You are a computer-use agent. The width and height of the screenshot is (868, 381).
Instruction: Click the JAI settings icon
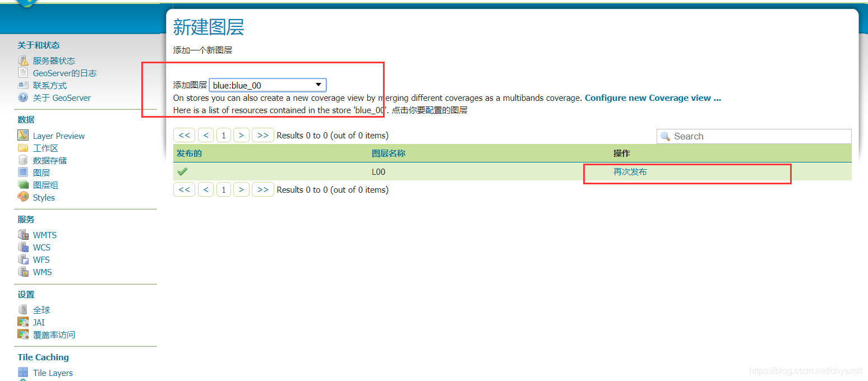coord(23,322)
